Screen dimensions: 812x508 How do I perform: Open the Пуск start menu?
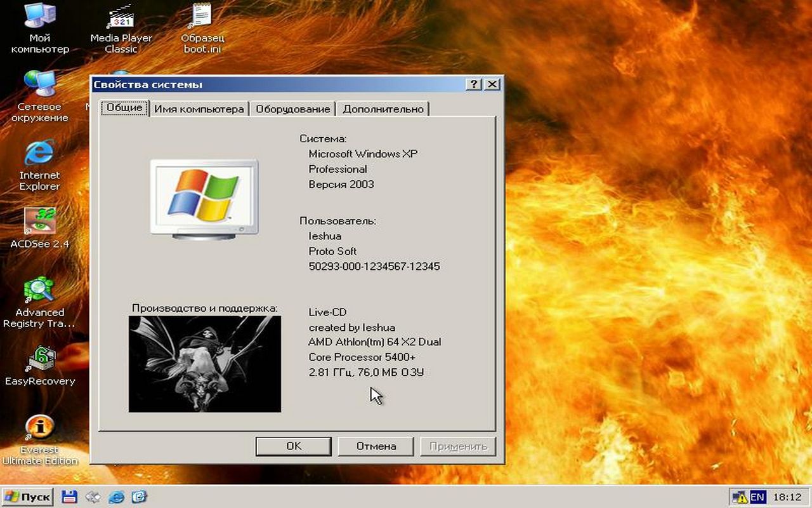(27, 497)
